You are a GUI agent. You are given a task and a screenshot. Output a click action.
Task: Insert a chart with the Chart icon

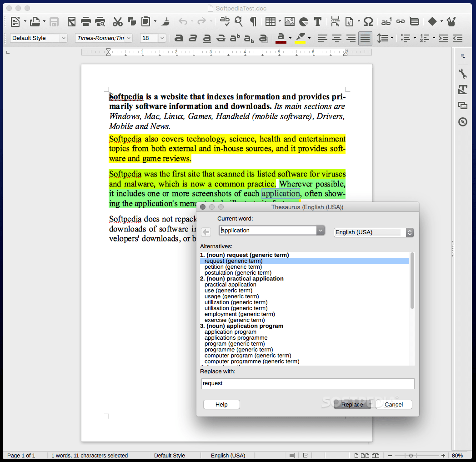(304, 21)
